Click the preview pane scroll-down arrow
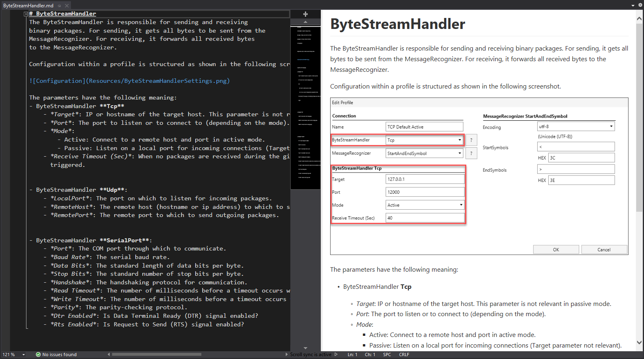Image resolution: width=644 pixels, height=359 pixels. click(639, 343)
